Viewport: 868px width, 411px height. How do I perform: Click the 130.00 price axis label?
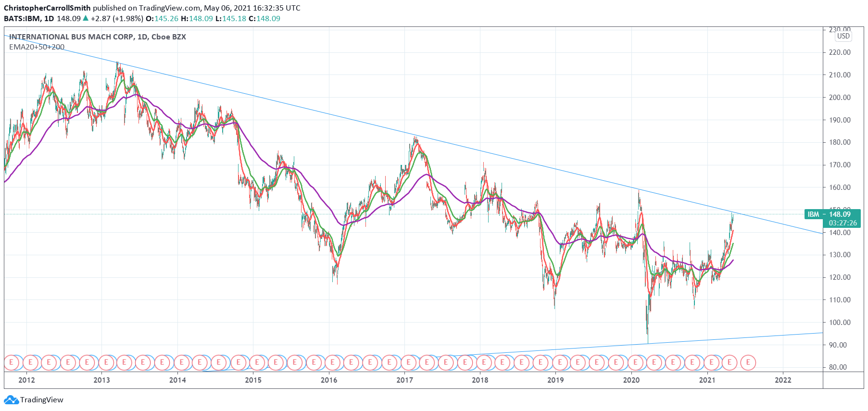click(x=840, y=255)
